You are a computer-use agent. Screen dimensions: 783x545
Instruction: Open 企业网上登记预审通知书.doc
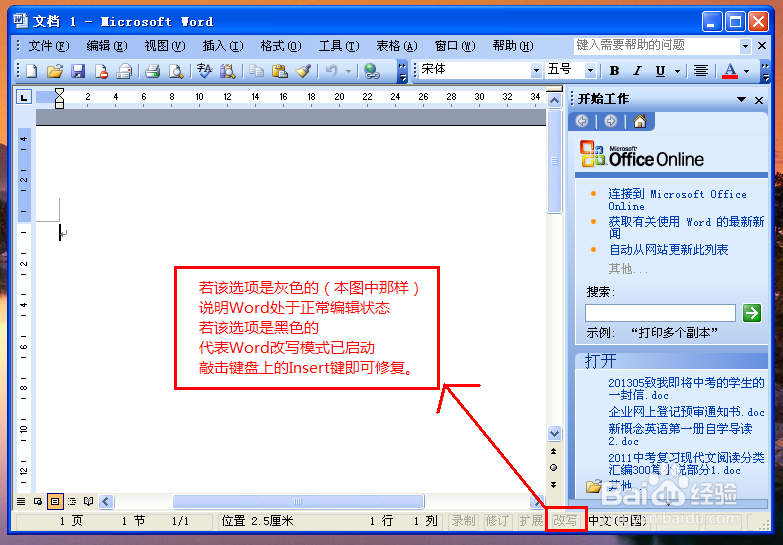(686, 412)
